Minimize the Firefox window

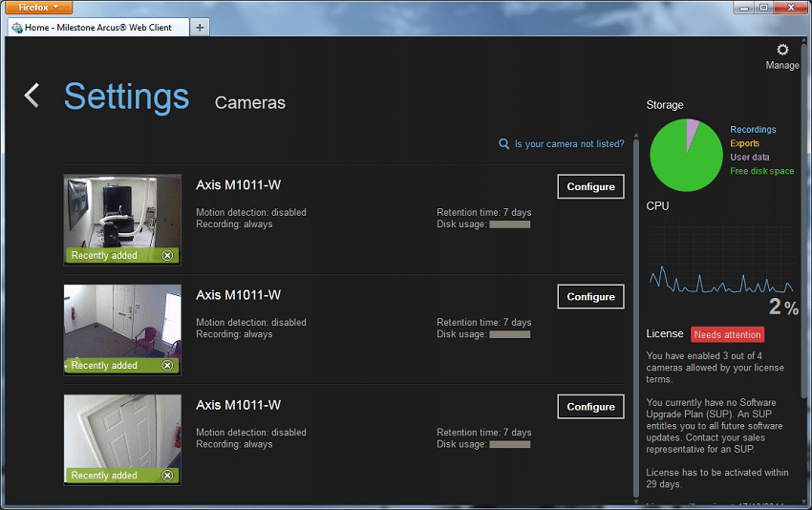(x=744, y=8)
